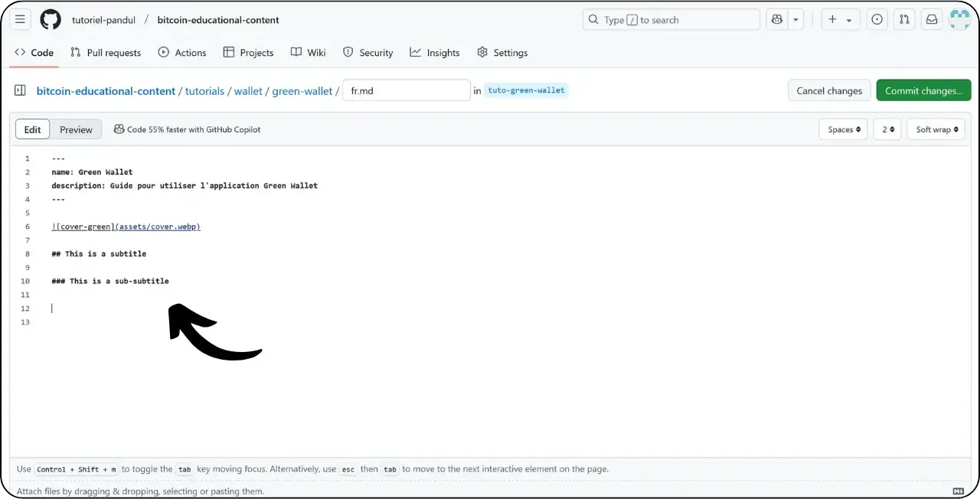Viewport: 980px width, 499px height.
Task: Open the sidebar hamburger menu
Action: 20,19
